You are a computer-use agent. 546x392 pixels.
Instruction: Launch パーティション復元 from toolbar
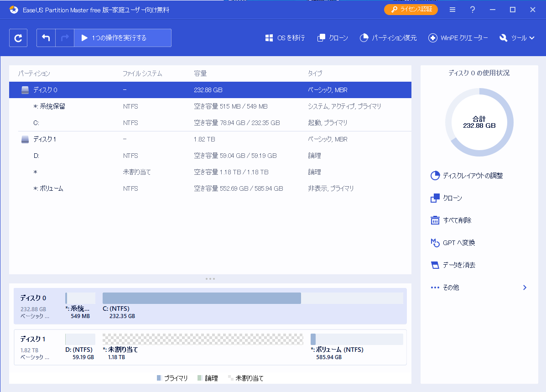[x=388, y=38]
